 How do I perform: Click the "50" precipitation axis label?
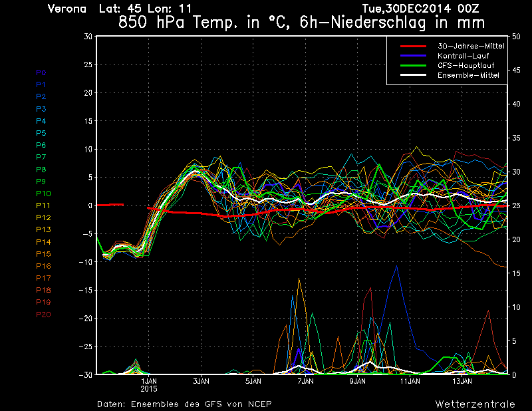(516, 37)
